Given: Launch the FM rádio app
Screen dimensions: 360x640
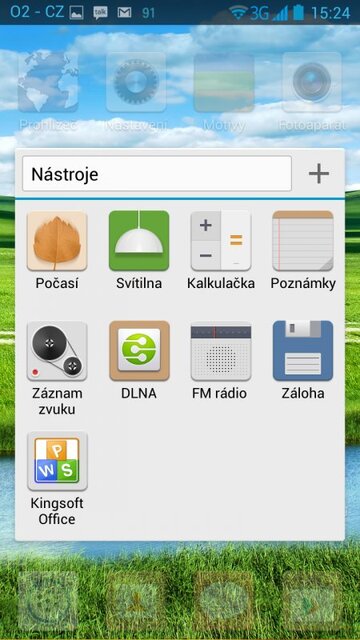Looking at the screenshot, I should coord(221,351).
